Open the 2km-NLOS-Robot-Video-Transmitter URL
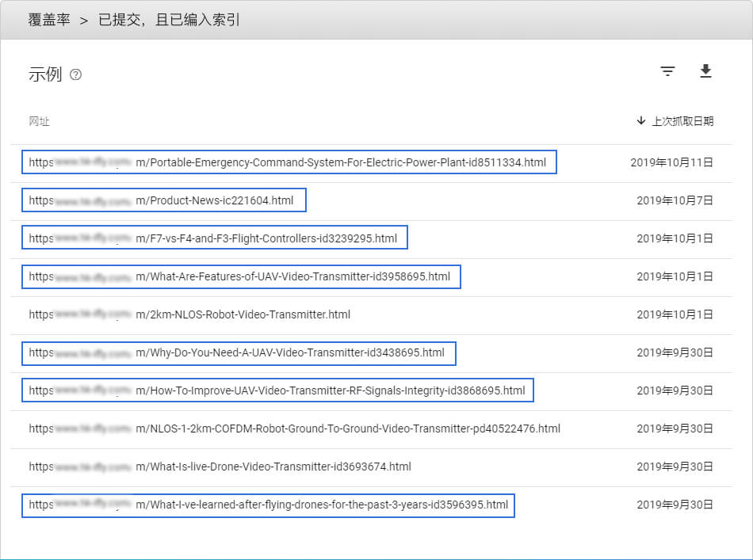This screenshot has height=560, width=753. [x=190, y=314]
